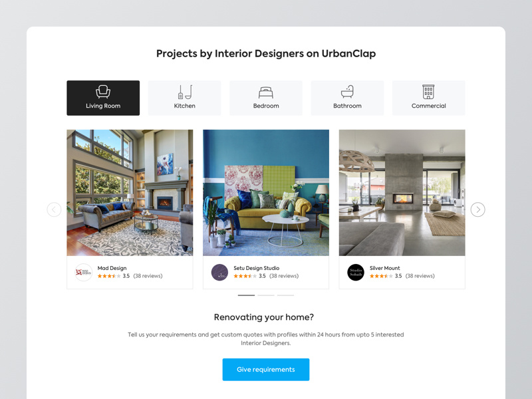Choose the Bedroom bed icon
532x399 pixels.
(265, 92)
